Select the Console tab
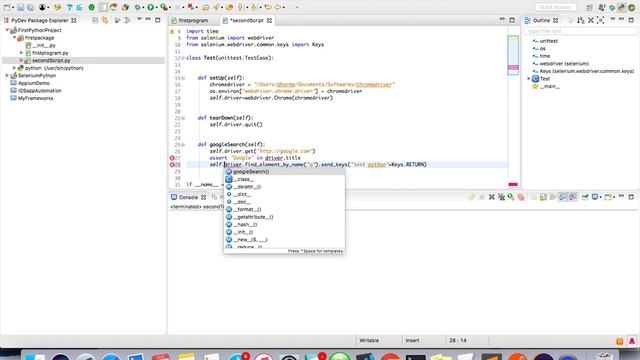 click(x=189, y=197)
